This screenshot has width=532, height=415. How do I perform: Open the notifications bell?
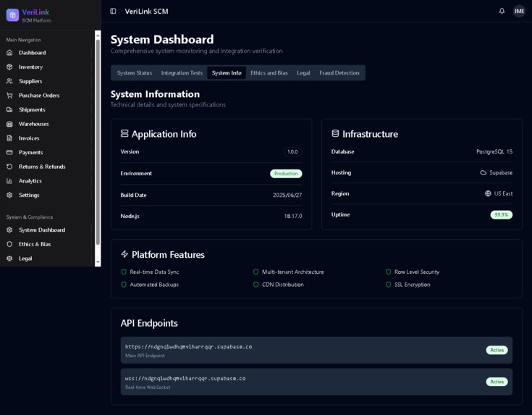click(x=502, y=11)
